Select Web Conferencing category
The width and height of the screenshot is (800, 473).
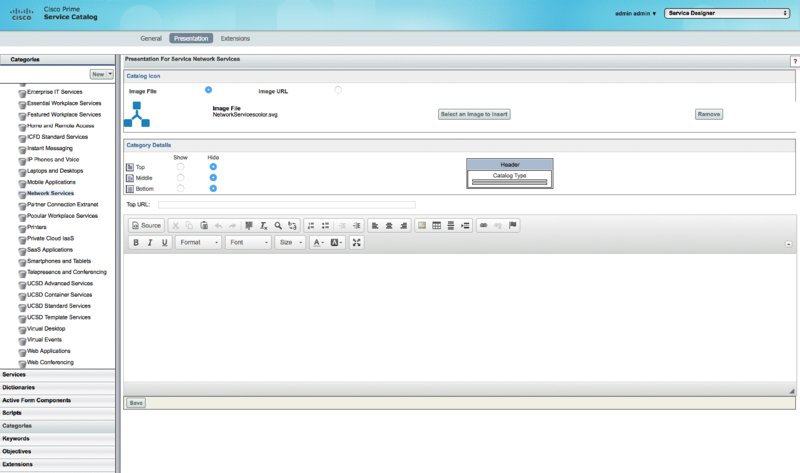click(x=51, y=362)
